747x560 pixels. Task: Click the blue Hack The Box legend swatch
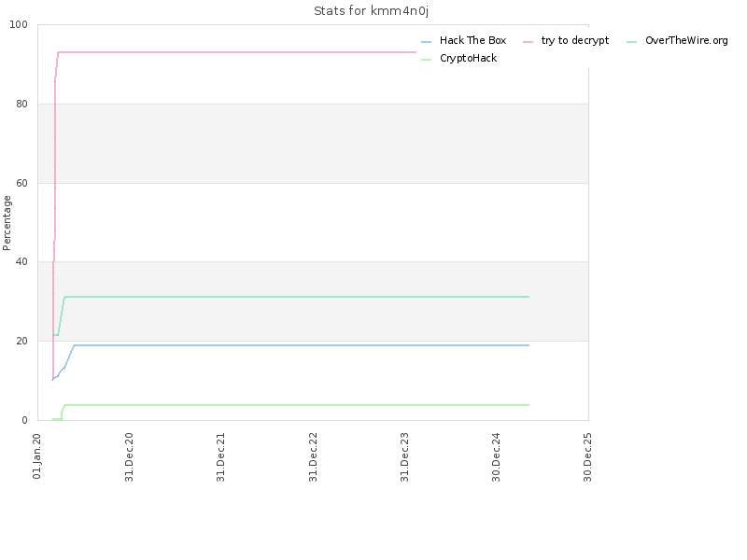(x=427, y=42)
